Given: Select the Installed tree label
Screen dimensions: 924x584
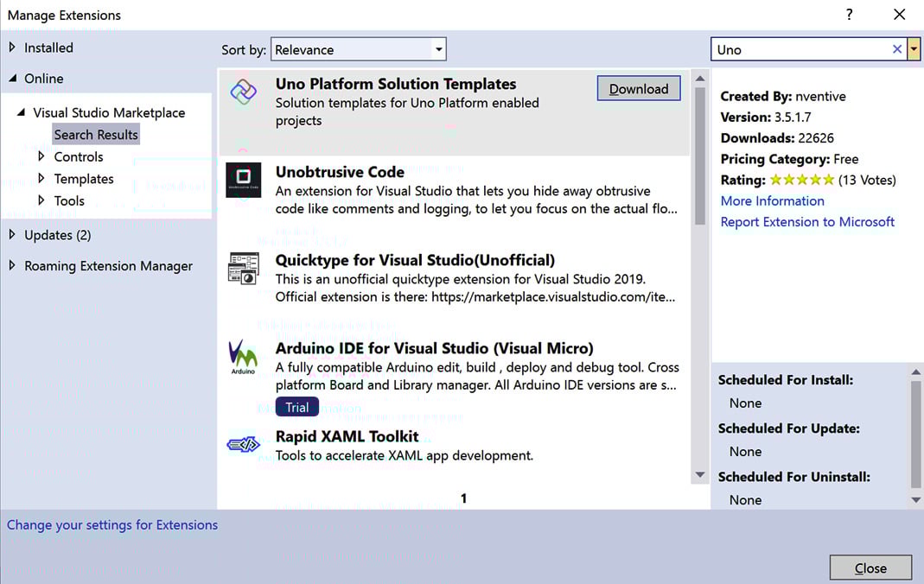Looking at the screenshot, I should (x=49, y=48).
